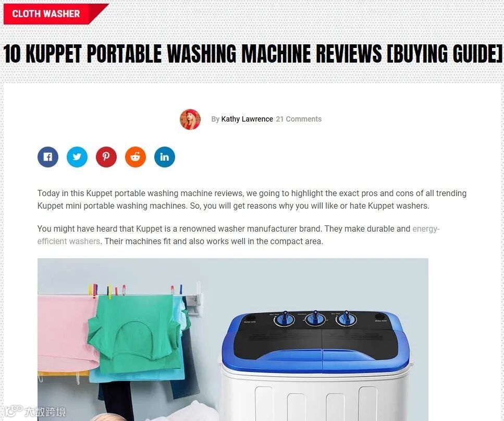The height and width of the screenshot is (421, 504).
Task: Jump to the 21 Comments section
Action: (x=299, y=119)
